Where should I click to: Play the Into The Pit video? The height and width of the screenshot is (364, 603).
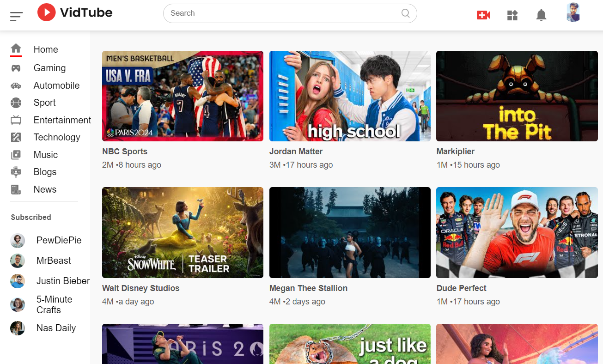pos(517,96)
